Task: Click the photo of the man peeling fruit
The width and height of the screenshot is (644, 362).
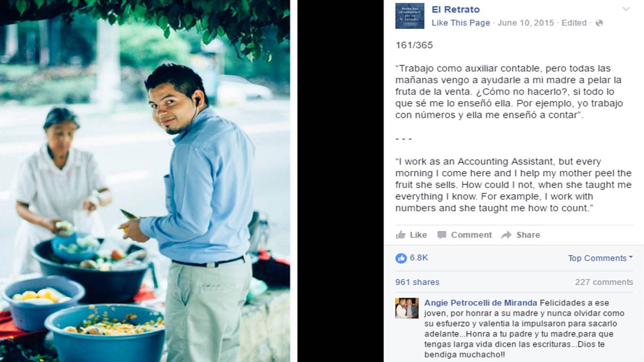Action: [145, 181]
